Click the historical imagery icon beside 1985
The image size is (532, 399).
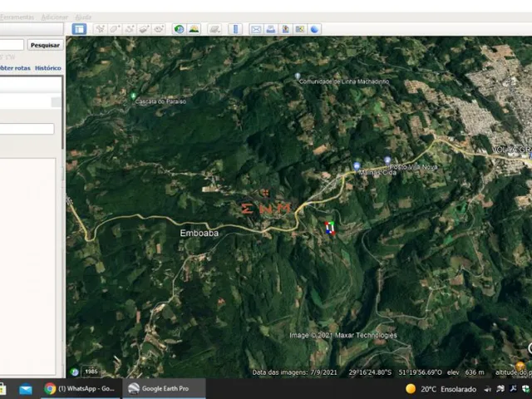[74, 372]
